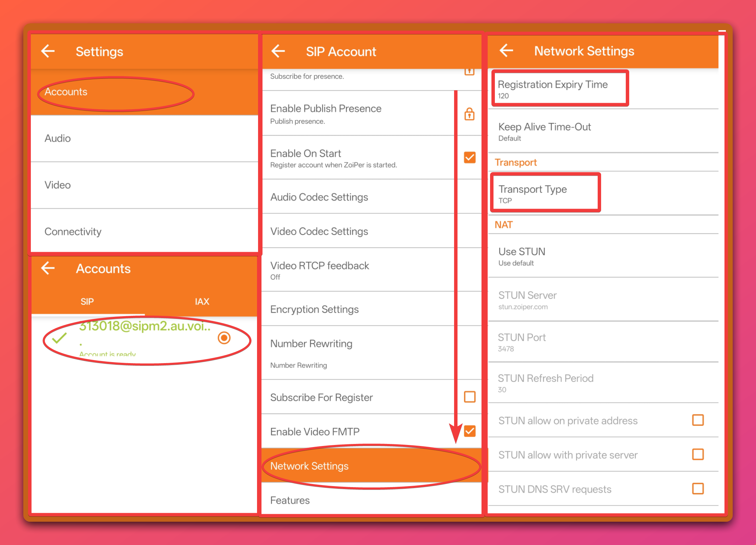The height and width of the screenshot is (545, 756).
Task: Tap the Subscribe For Register label
Action: tap(321, 397)
